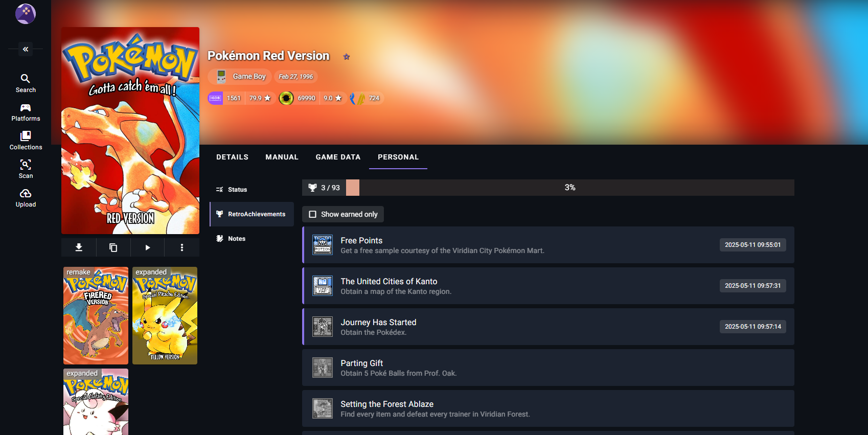Open the Search page in sidebar

26,83
